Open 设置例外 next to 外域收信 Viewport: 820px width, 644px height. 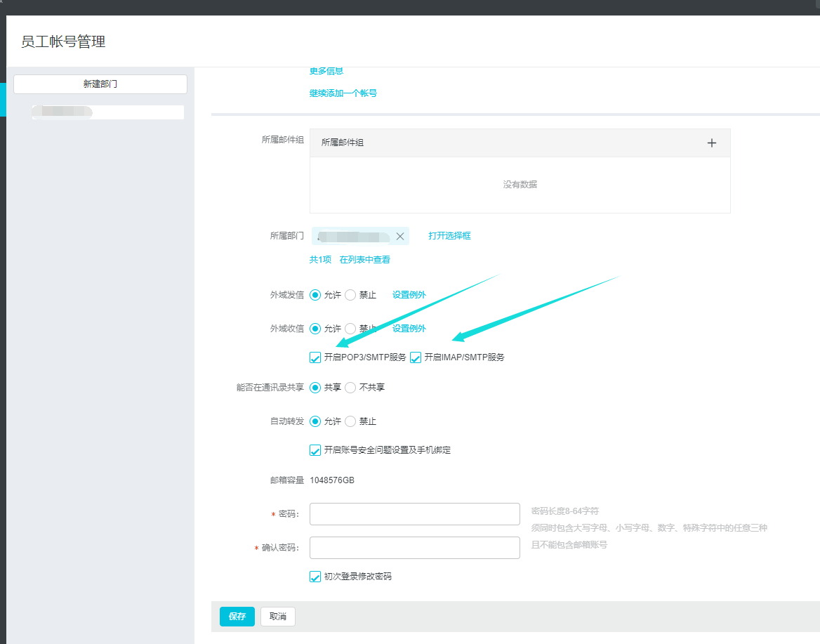pyautogui.click(x=409, y=329)
